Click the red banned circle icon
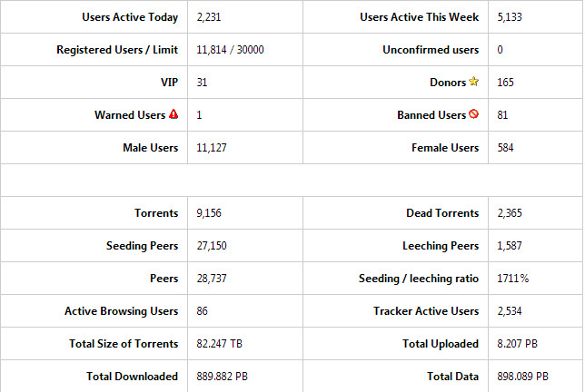 tap(474, 113)
